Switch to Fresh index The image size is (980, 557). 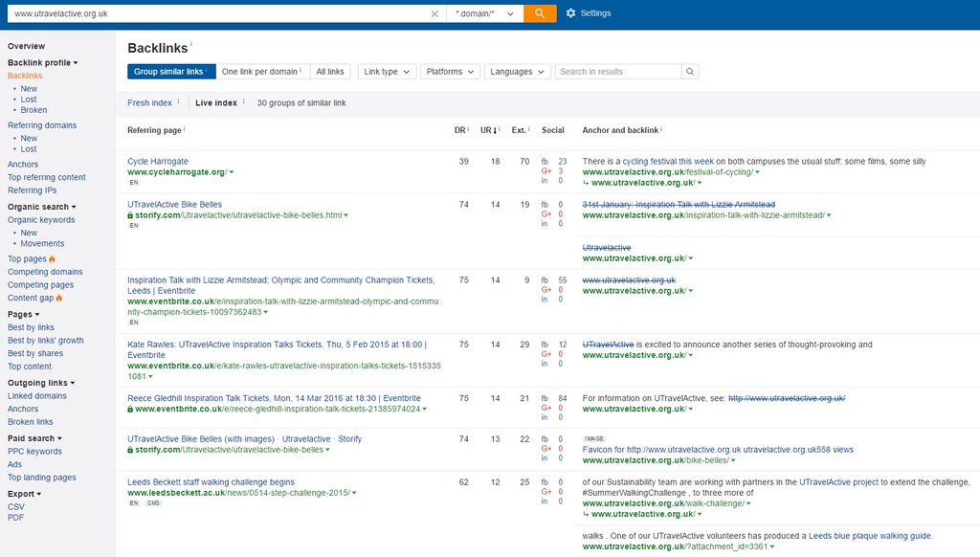point(149,103)
